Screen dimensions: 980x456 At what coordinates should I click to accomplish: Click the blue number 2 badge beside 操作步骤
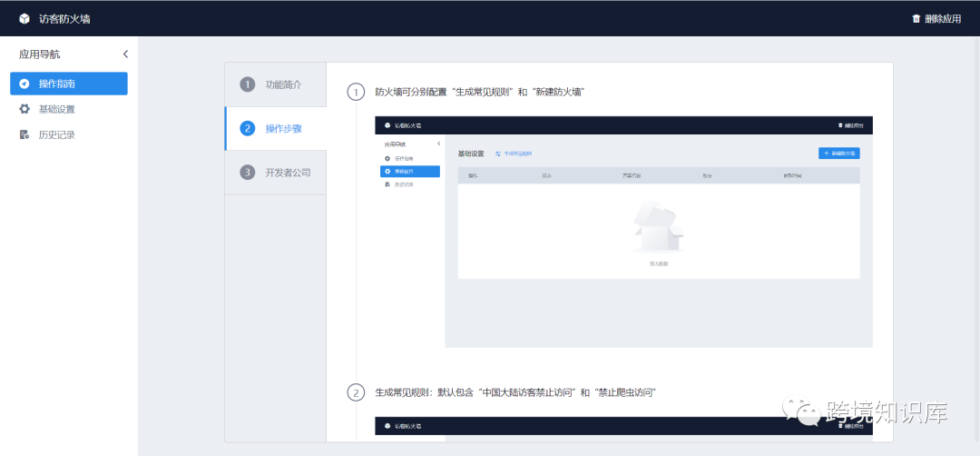(248, 128)
